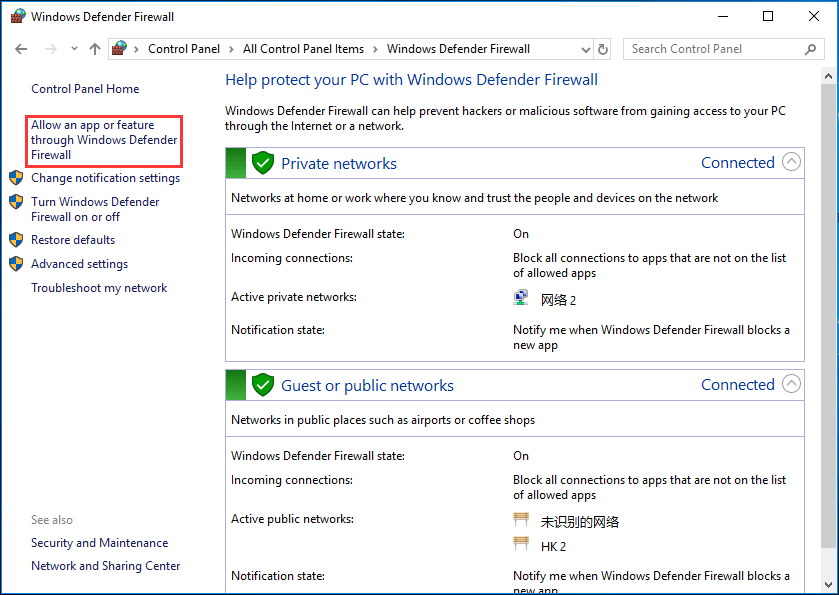Maximize the Windows Defender Firewall window
839x595 pixels.
point(768,17)
